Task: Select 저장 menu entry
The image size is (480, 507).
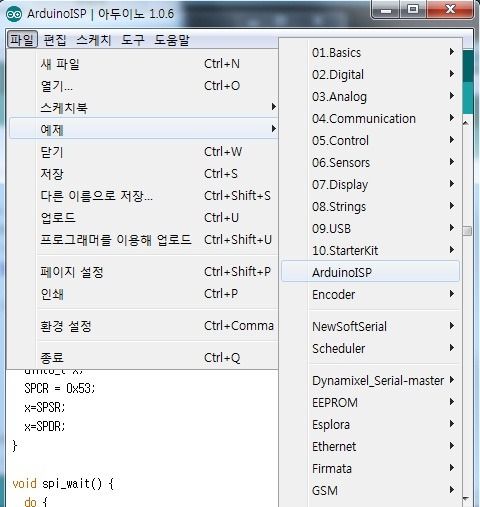Action: 143,174
